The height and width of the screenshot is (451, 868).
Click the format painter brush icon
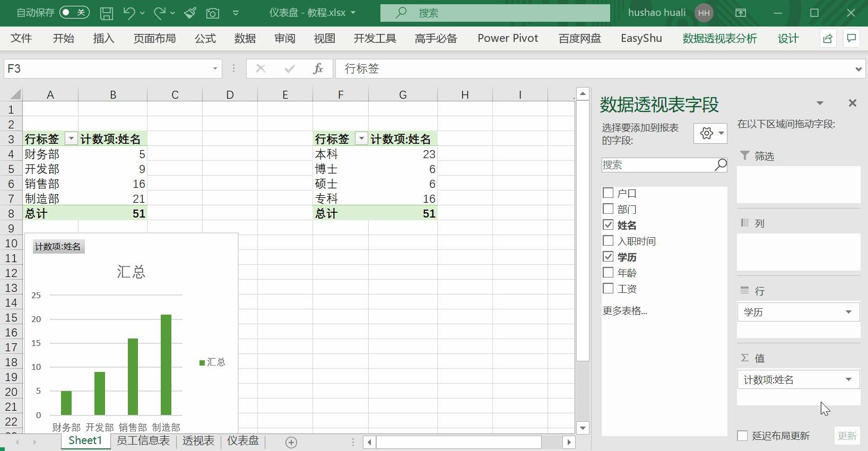190,13
